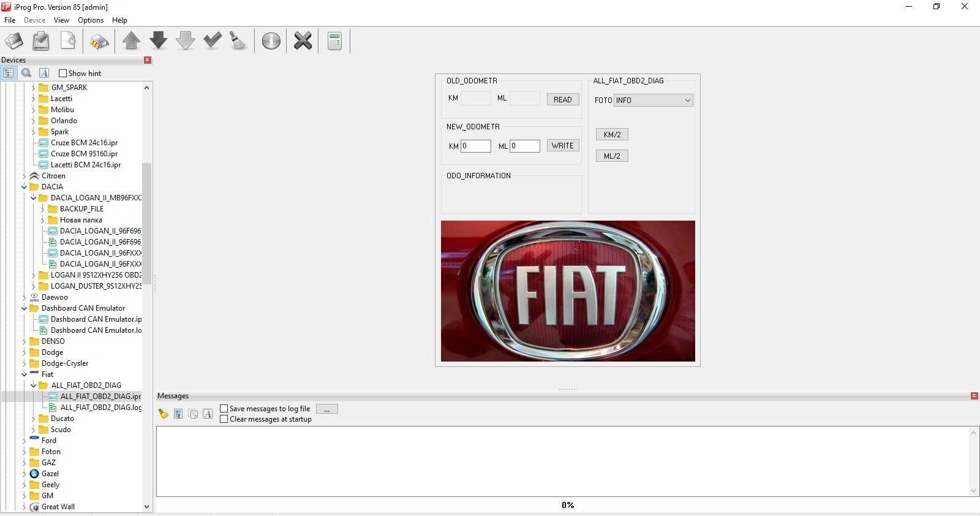Click the Devices tree scroll down arrow
The height and width of the screenshot is (516, 980).
coord(146,507)
